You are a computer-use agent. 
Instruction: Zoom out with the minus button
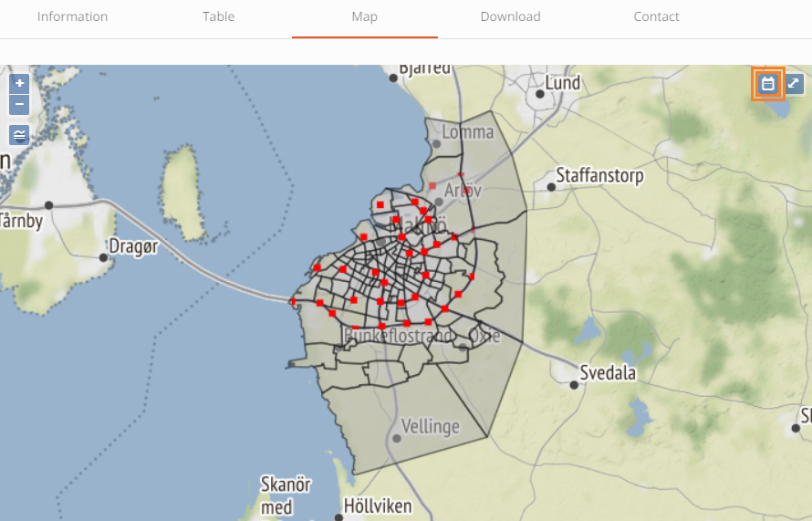19,104
